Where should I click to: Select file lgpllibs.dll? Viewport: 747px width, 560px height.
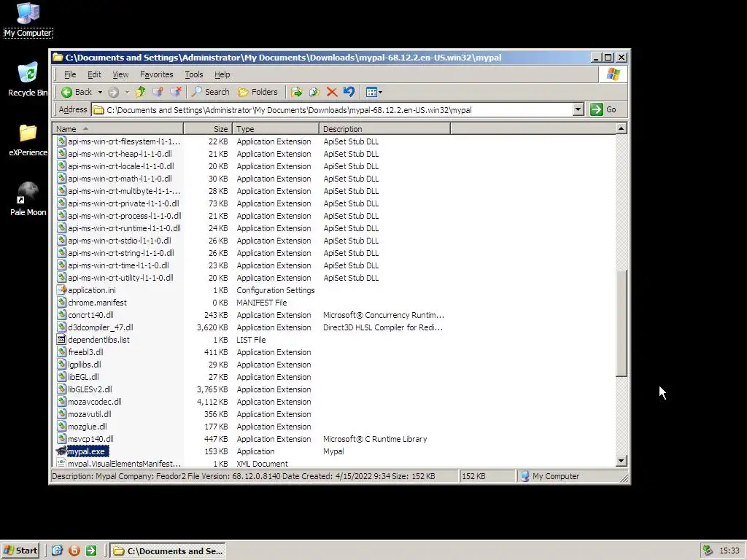tap(85, 365)
